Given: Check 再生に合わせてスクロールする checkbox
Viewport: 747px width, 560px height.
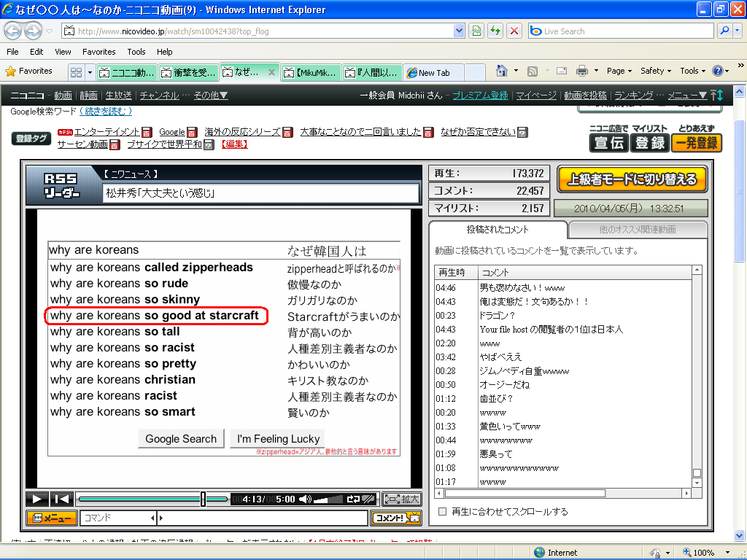Looking at the screenshot, I should coord(443,511).
